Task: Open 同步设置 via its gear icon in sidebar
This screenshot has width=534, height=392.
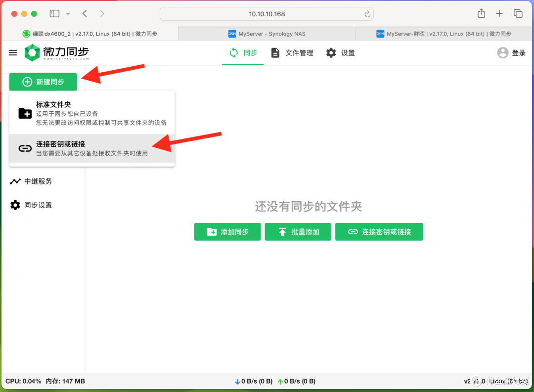Action: 14,205
